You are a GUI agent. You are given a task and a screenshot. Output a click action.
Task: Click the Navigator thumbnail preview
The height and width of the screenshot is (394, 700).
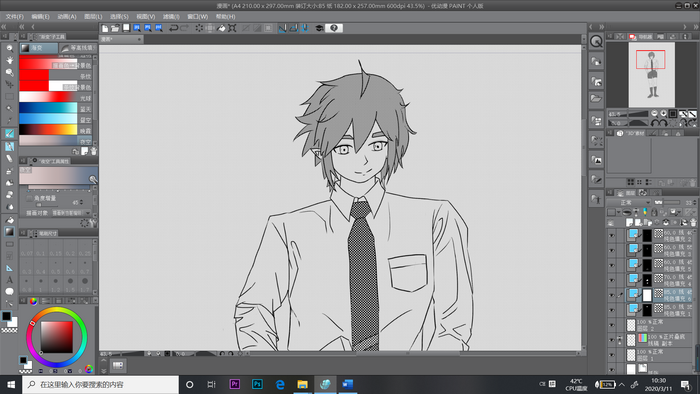pos(651,75)
